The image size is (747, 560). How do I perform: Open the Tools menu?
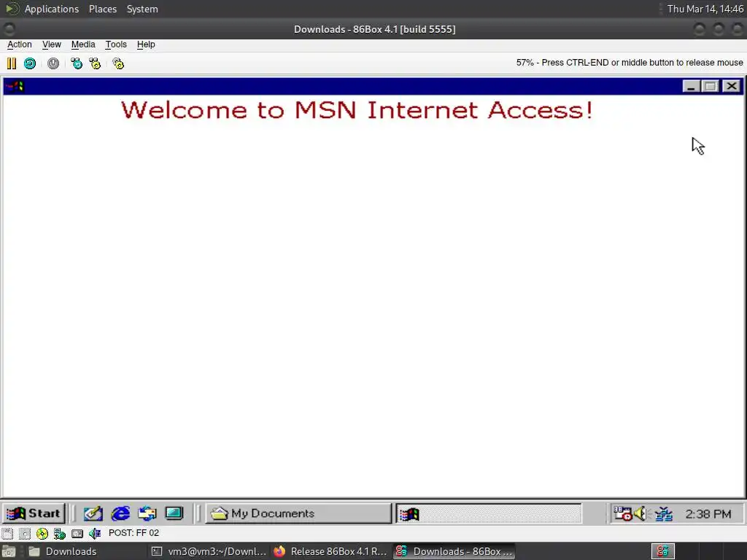[116, 44]
